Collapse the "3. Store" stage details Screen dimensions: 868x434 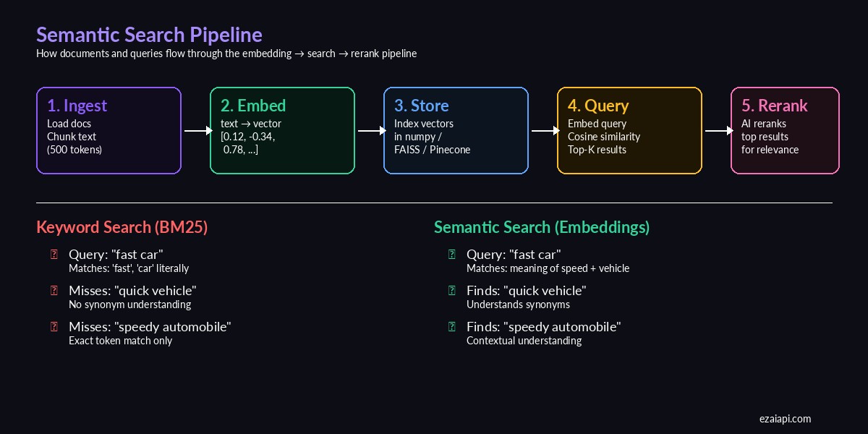456,130
